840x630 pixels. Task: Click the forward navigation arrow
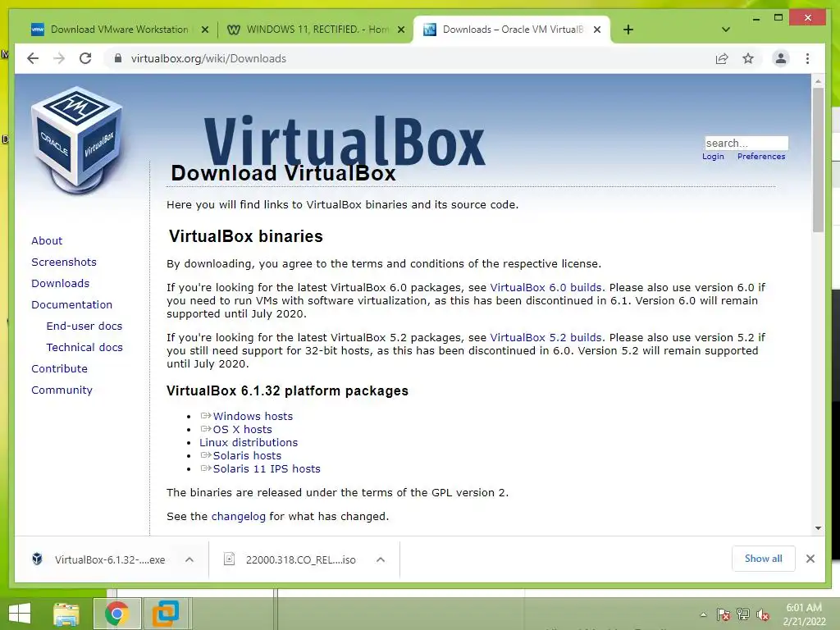pyautogui.click(x=59, y=58)
